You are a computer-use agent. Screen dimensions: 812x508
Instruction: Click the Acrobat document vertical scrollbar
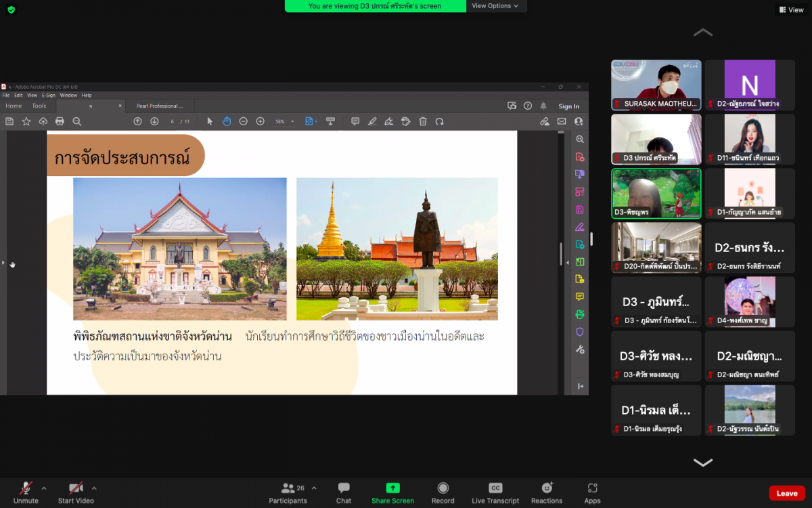560,254
